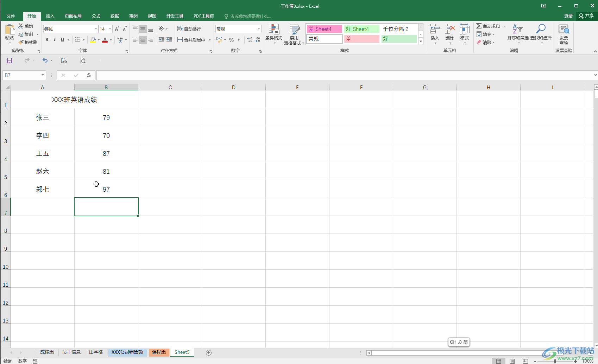
Task: Click the Paste icon in clipboard group
Action: (x=10, y=29)
